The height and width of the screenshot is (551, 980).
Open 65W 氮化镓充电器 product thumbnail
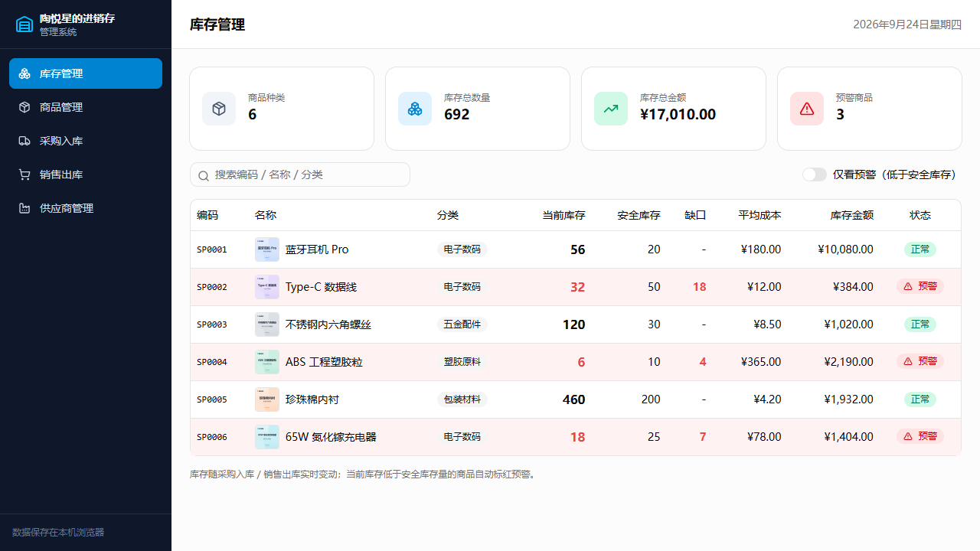coord(267,437)
